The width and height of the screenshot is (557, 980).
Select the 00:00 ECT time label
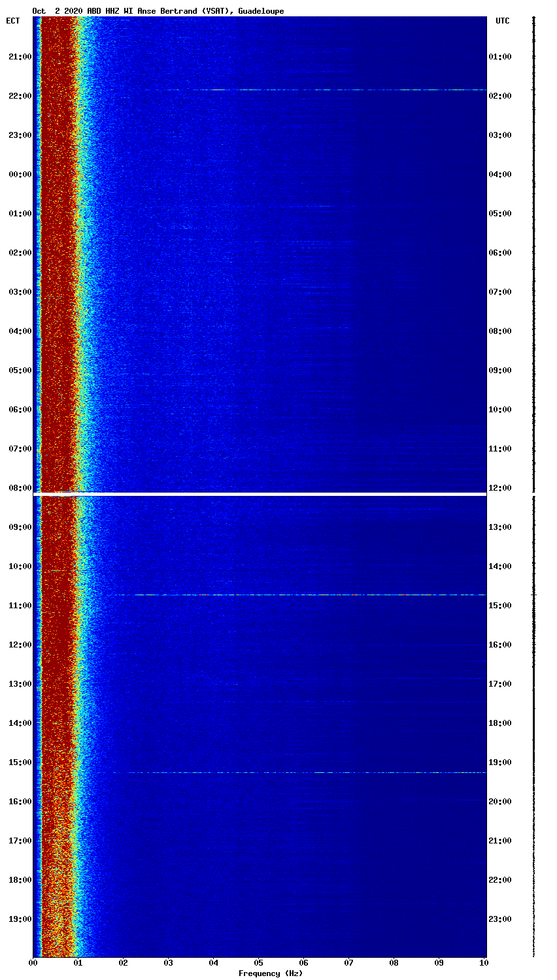pyautogui.click(x=20, y=174)
